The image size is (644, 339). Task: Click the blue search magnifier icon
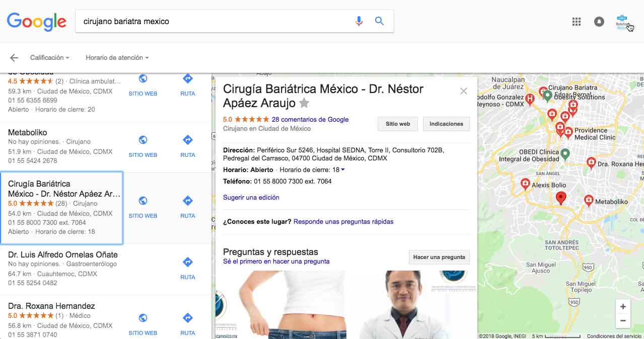pos(380,21)
